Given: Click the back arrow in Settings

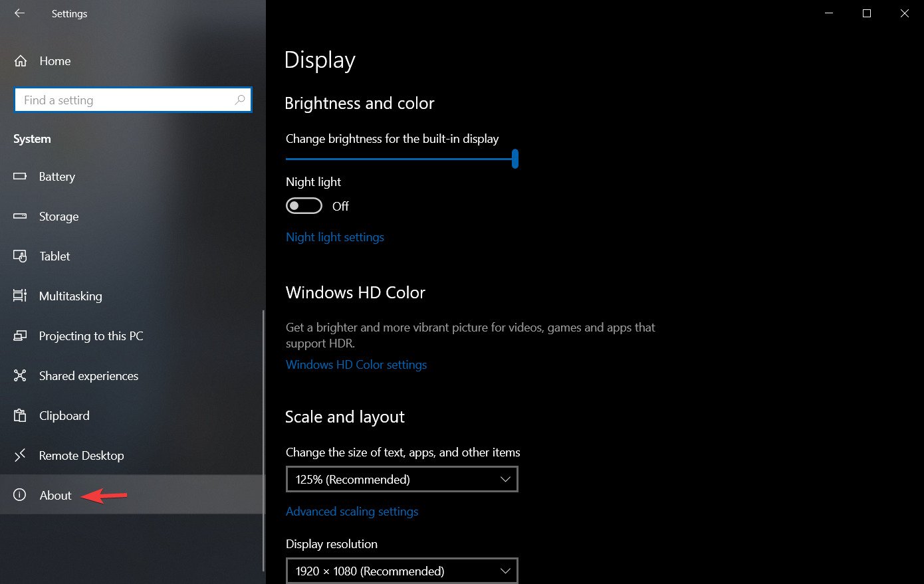Looking at the screenshot, I should click(x=19, y=13).
